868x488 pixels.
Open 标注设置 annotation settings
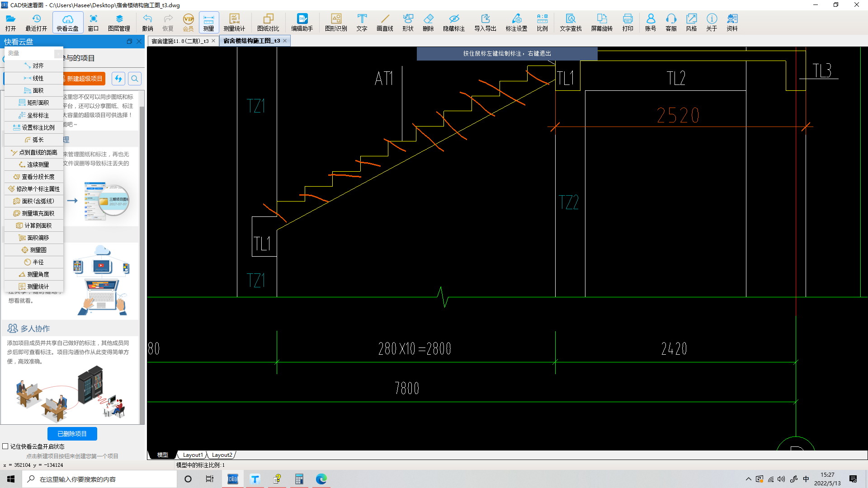pos(516,22)
